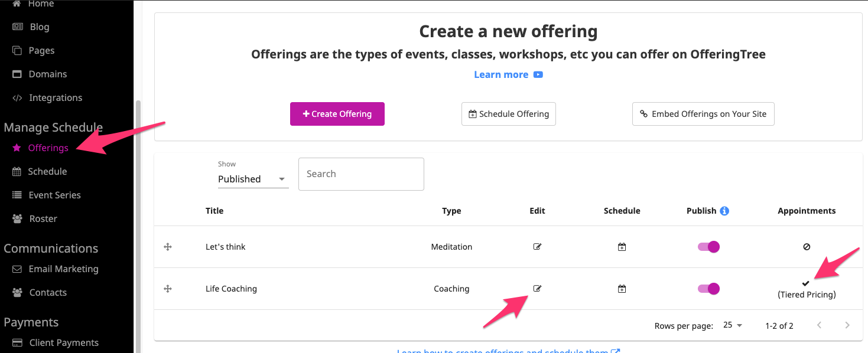Click the Schedule Offering button
The height and width of the screenshot is (353, 868).
pos(509,114)
